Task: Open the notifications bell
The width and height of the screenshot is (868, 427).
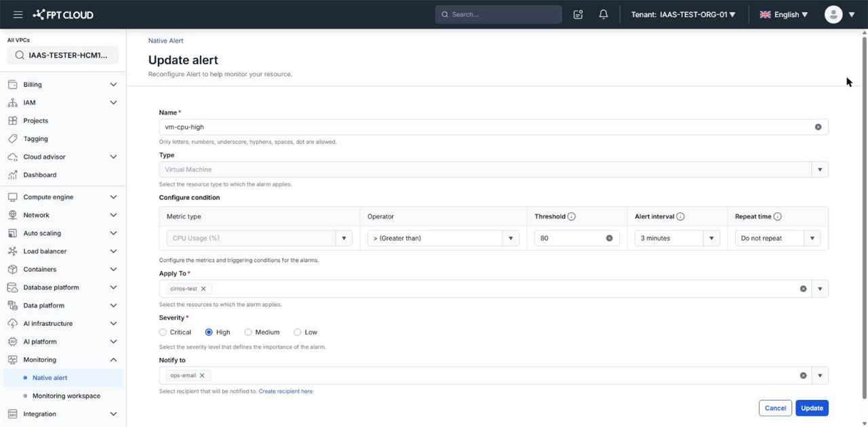Action: point(604,14)
